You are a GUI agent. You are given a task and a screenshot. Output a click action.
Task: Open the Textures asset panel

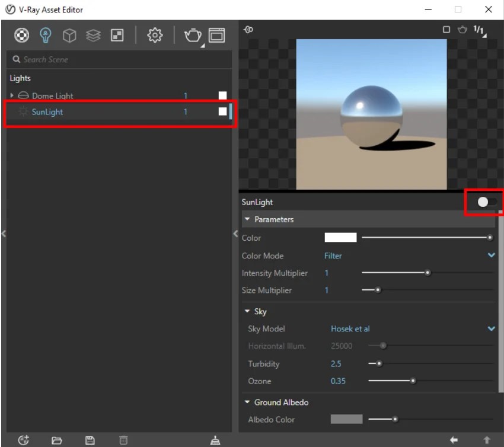tap(93, 35)
